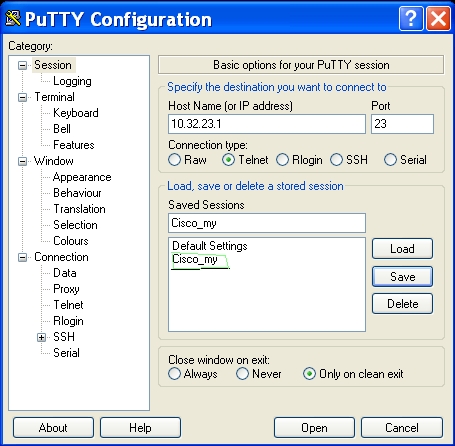Open the Logging category
The width and height of the screenshot is (455, 446).
72,81
